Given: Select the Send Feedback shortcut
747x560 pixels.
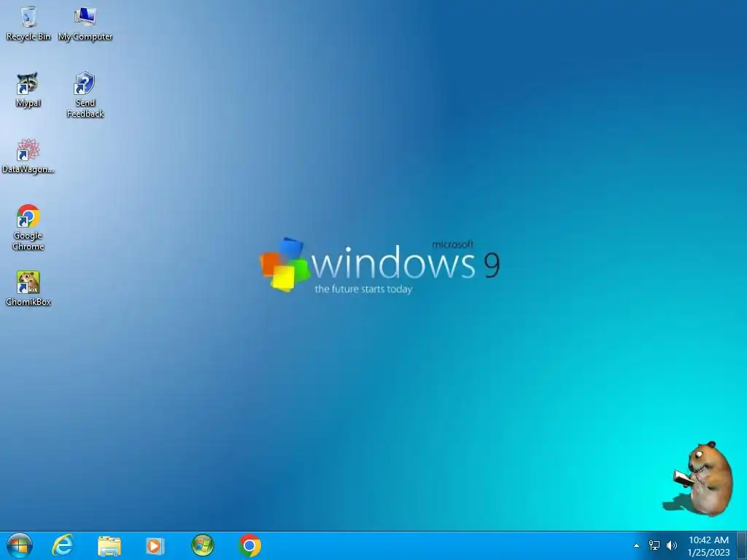Looking at the screenshot, I should 85,95.
